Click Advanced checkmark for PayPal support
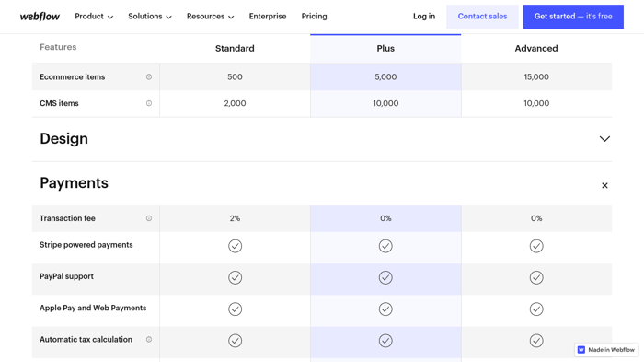The image size is (644, 362). pyautogui.click(x=536, y=277)
